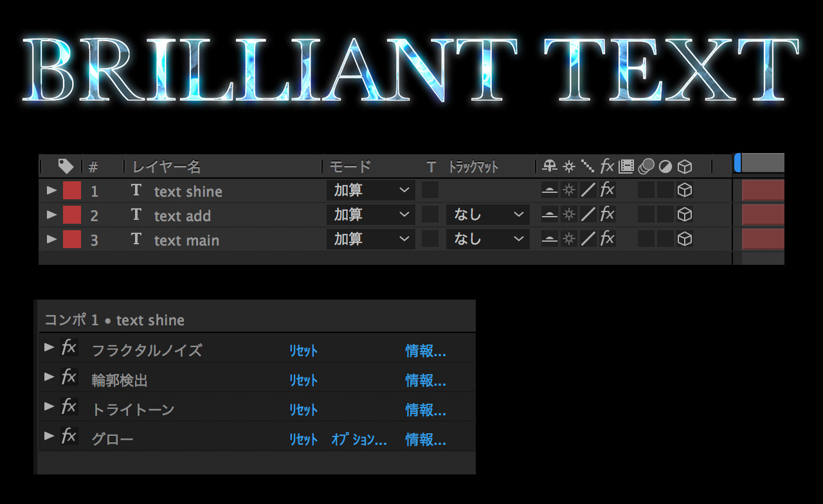823x504 pixels.
Task: Expand the グロー effect properties
Action: pyautogui.click(x=49, y=436)
